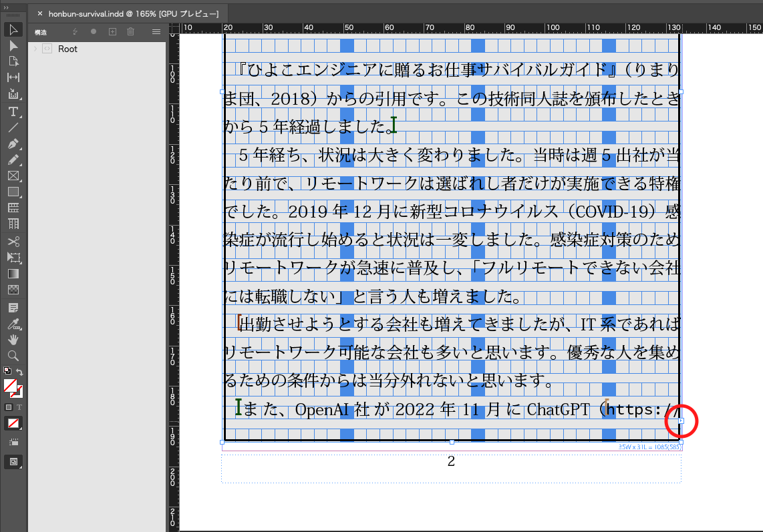Select the Content Collector tool
763x532 pixels.
pos(13,93)
